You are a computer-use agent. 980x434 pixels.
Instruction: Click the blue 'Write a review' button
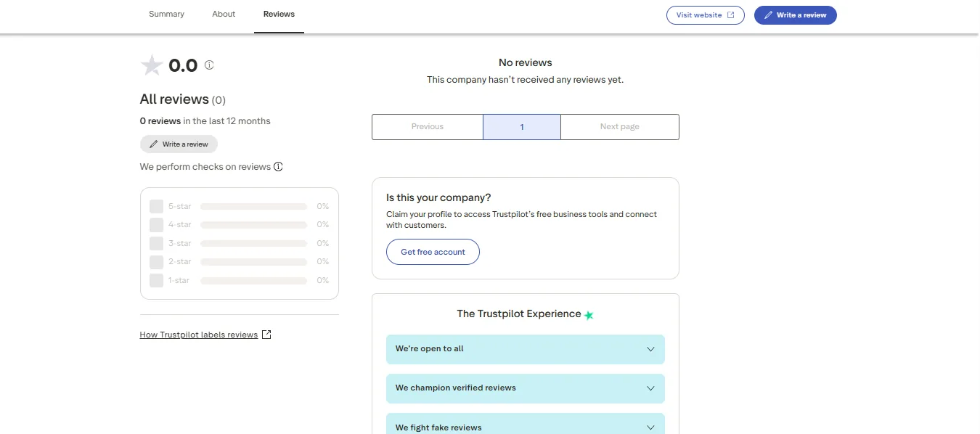[796, 15]
